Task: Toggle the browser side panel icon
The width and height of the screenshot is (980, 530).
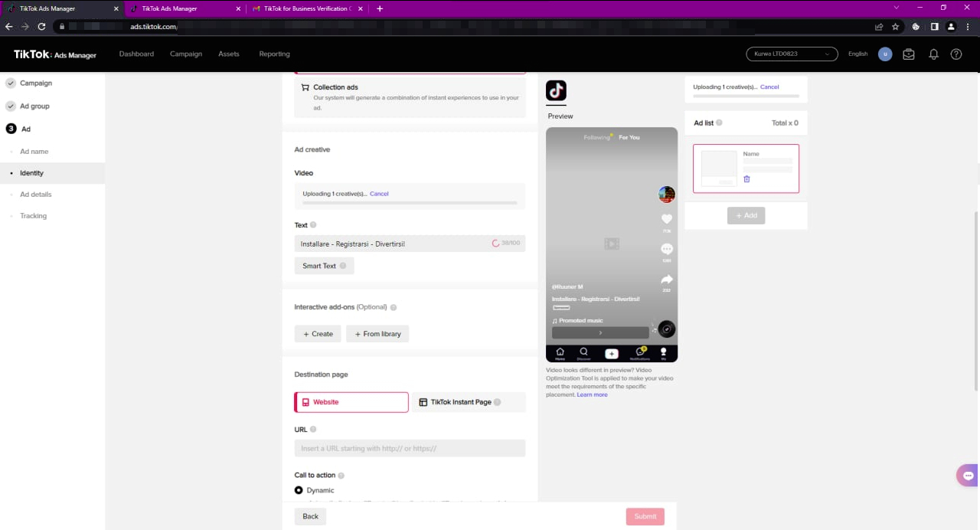Action: pos(934,26)
